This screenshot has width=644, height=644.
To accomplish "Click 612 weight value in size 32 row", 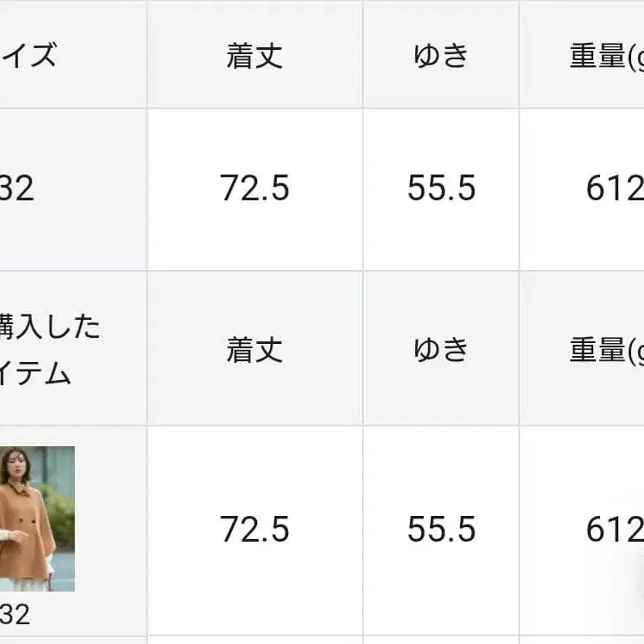I will tap(613, 188).
